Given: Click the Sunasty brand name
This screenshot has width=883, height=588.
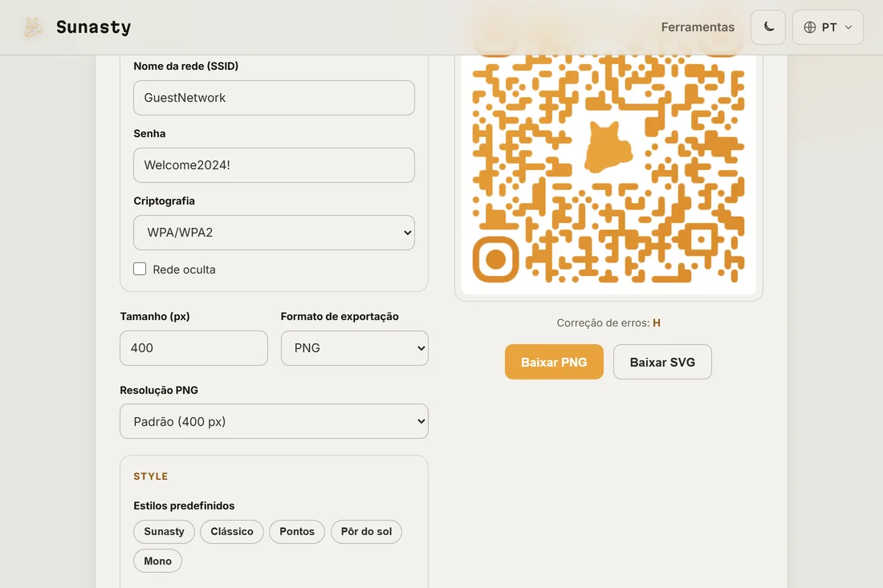Looking at the screenshot, I should [93, 27].
